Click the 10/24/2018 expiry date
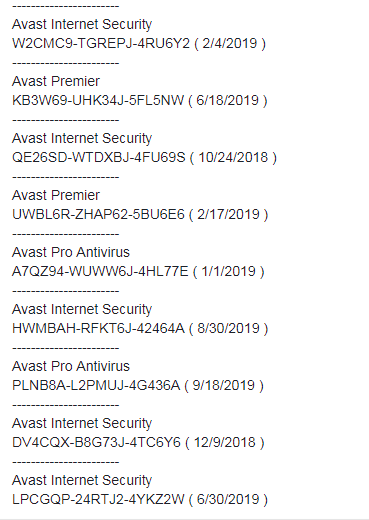Screen dimensions: 369x520 pos(233,157)
